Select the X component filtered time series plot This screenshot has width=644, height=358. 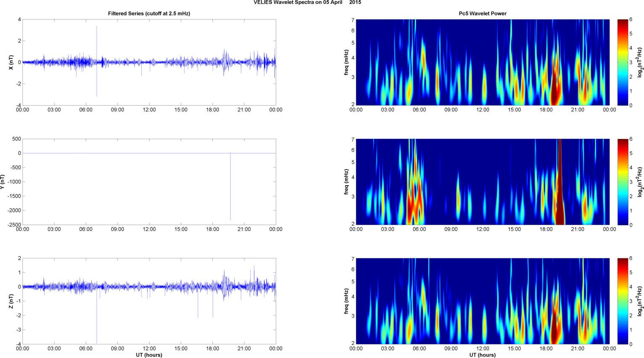pos(149,62)
